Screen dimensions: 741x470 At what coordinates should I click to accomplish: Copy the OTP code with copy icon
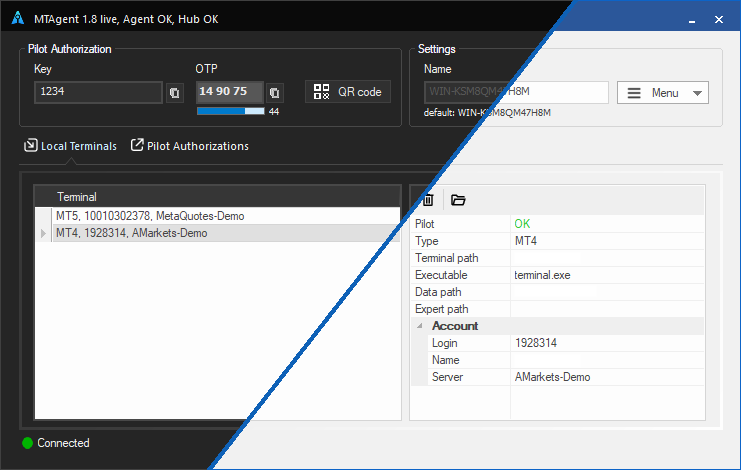pyautogui.click(x=275, y=93)
